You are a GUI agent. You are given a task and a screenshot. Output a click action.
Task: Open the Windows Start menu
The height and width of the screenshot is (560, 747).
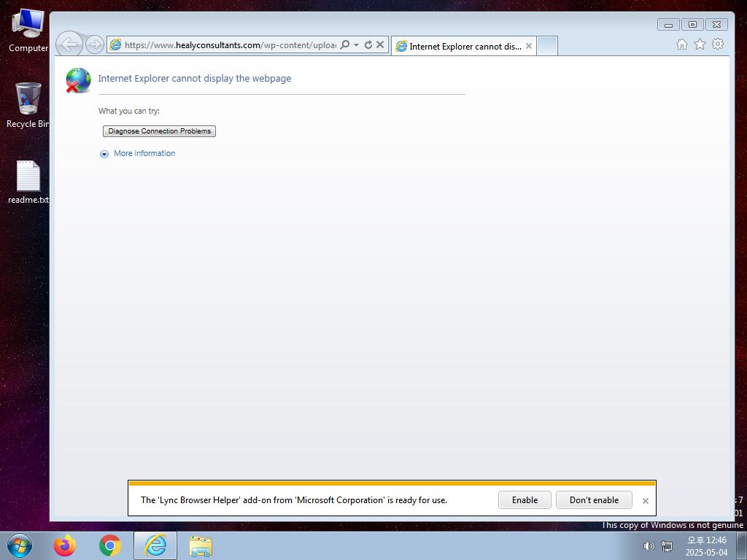[20, 545]
